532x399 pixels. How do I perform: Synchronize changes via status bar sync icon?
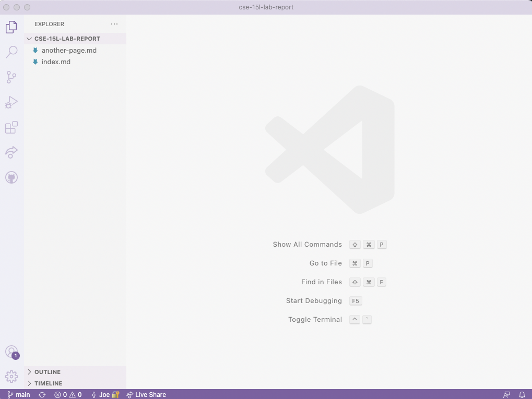tap(42, 395)
